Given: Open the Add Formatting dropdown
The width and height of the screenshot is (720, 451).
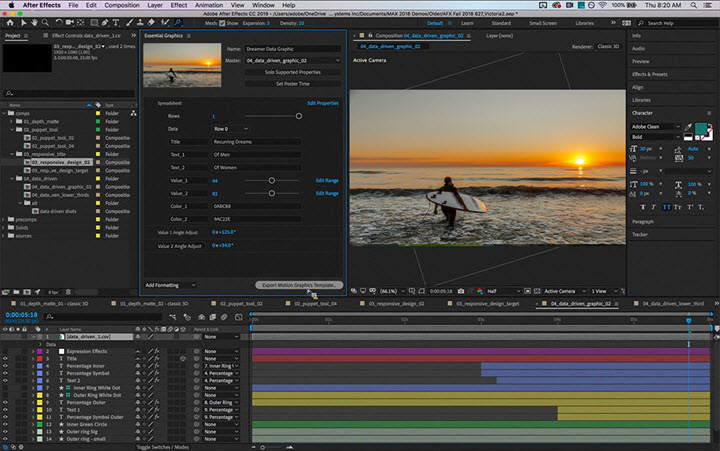Looking at the screenshot, I should click(x=170, y=284).
